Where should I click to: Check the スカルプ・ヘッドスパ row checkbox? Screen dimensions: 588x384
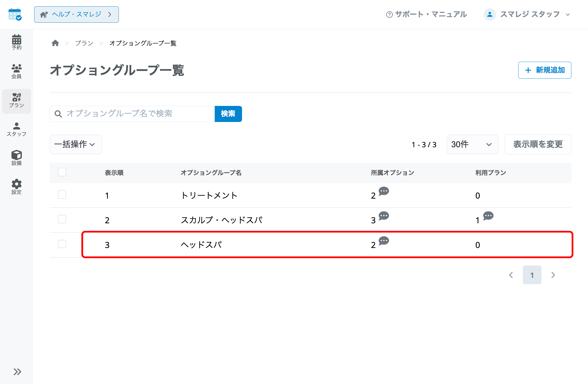(62, 219)
